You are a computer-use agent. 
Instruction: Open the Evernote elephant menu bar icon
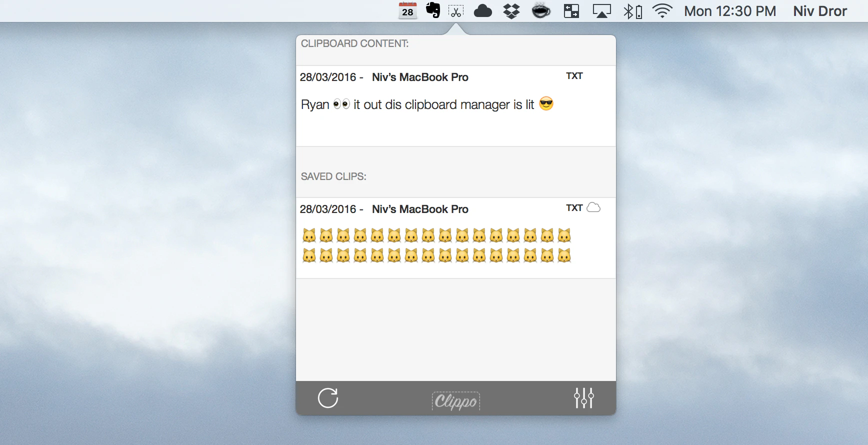433,10
